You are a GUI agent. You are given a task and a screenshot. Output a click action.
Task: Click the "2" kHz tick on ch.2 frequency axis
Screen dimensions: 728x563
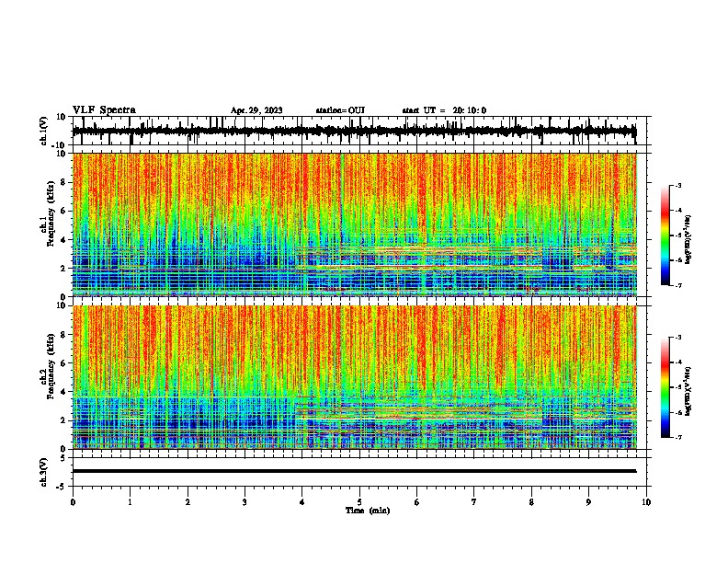click(63, 420)
